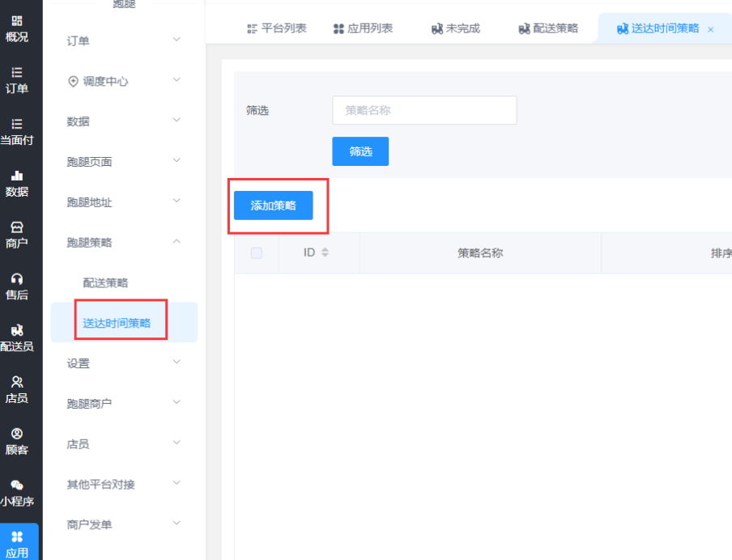The width and height of the screenshot is (732, 560).
Task: Focus the 策略名称 filter input field
Action: pos(424,110)
